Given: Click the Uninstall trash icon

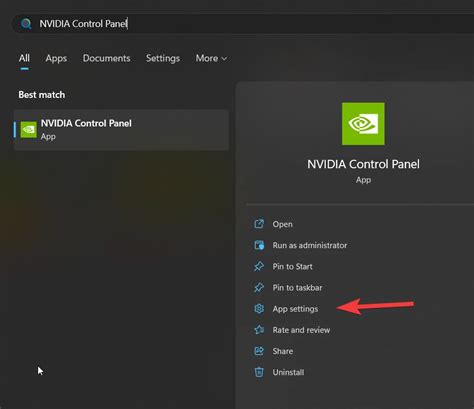Looking at the screenshot, I should point(259,372).
